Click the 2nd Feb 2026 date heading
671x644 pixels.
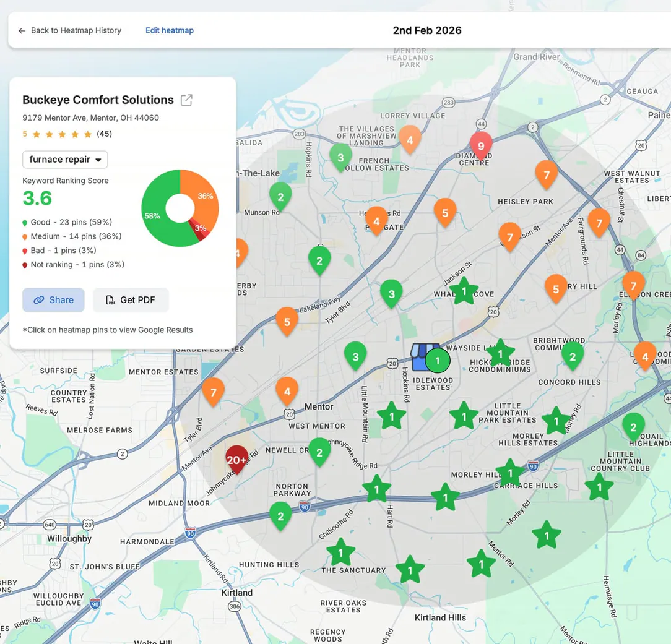(427, 30)
